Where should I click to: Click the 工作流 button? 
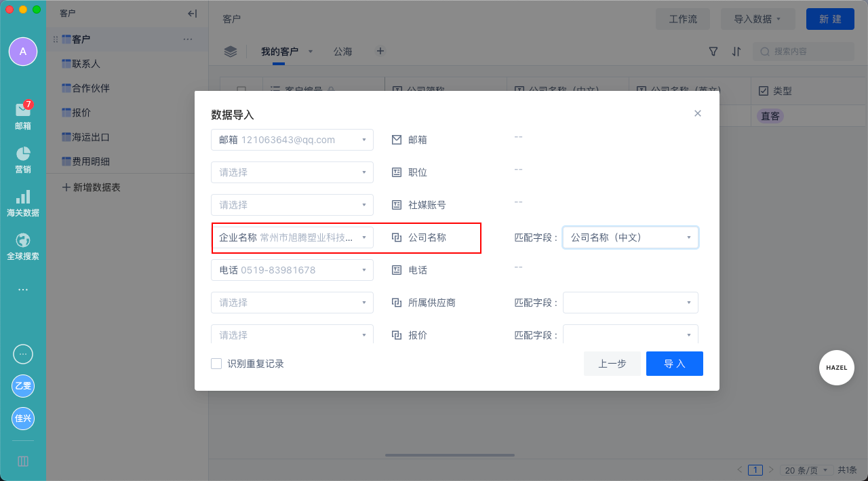click(x=683, y=19)
